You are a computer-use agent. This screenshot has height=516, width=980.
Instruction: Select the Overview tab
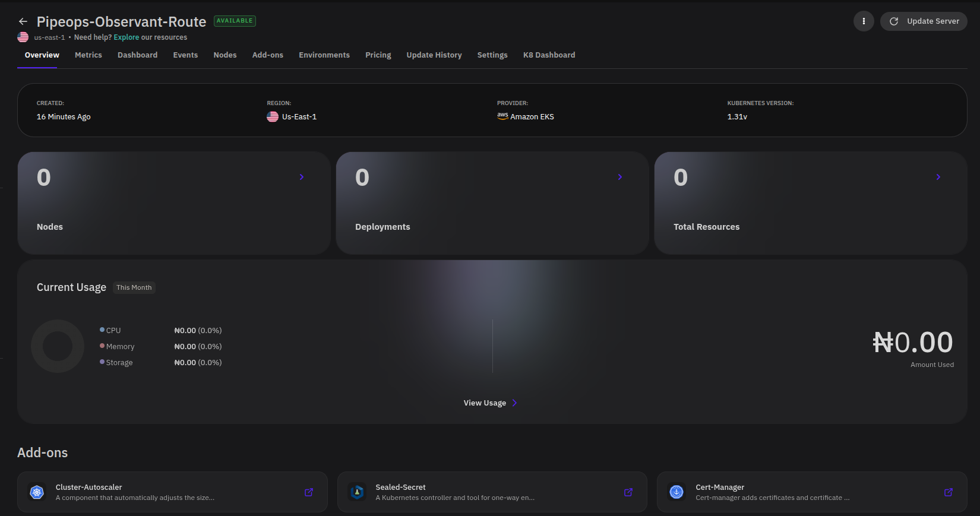pyautogui.click(x=42, y=55)
